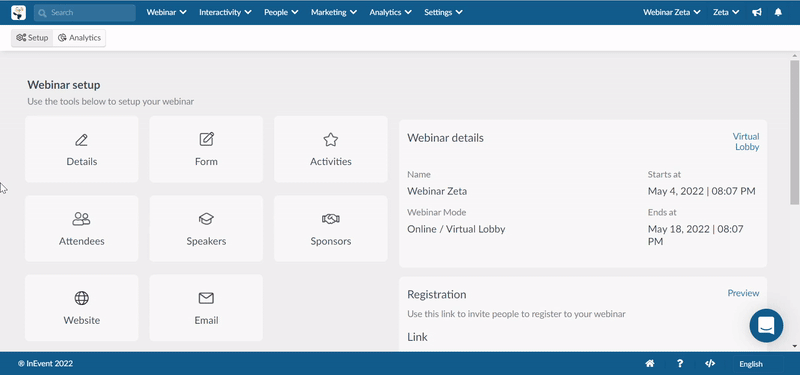Click 'Online / Virtual Lobby' mode value
Viewport: 800px width, 375px height.
pos(456,229)
